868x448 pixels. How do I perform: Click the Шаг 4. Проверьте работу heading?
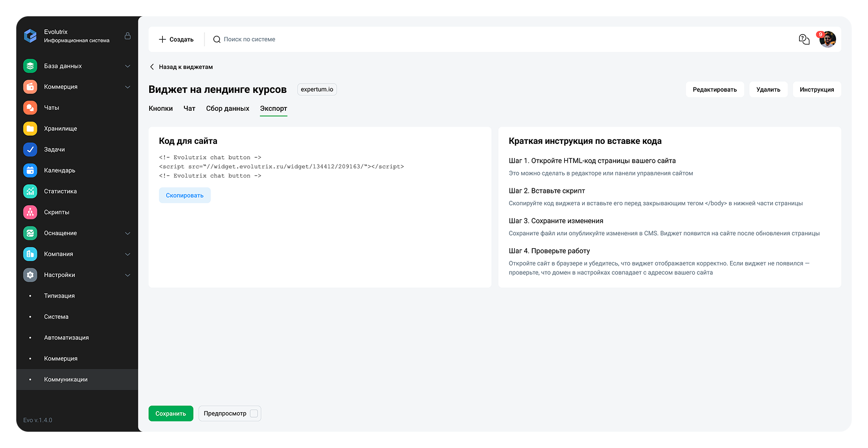click(x=550, y=251)
